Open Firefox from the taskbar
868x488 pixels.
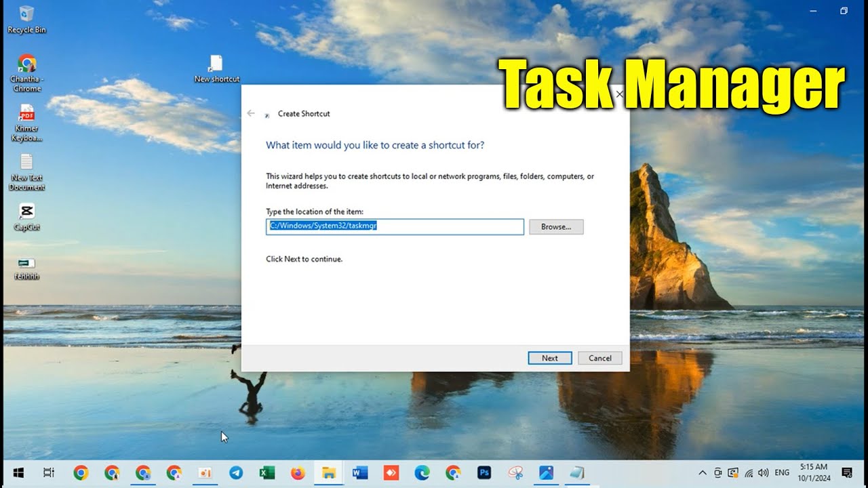pyautogui.click(x=298, y=473)
